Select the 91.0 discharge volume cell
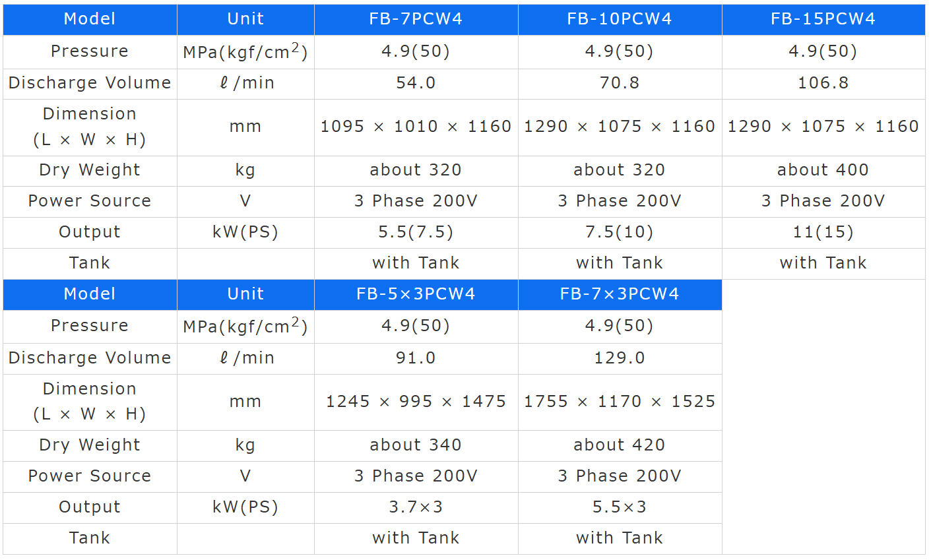The height and width of the screenshot is (560, 931). click(x=416, y=358)
